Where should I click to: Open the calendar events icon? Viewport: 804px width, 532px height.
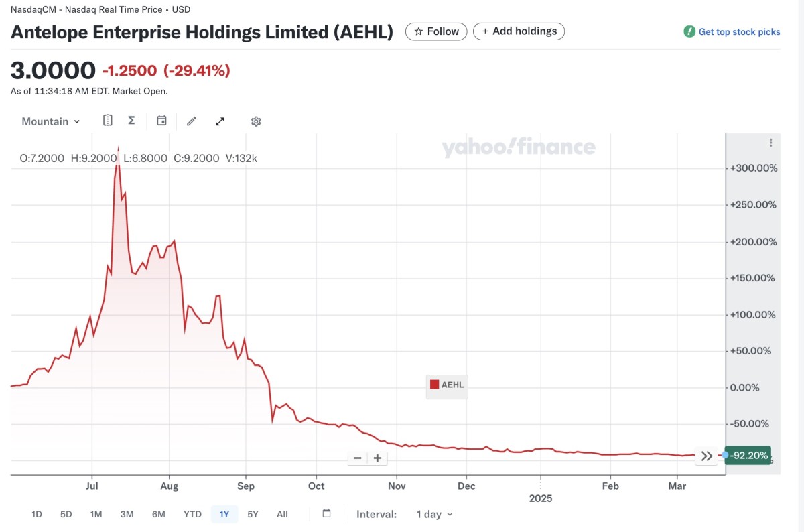click(161, 120)
